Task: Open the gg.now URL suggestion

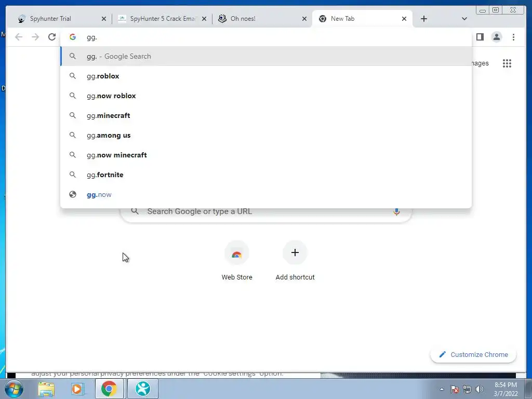Action: point(266,194)
